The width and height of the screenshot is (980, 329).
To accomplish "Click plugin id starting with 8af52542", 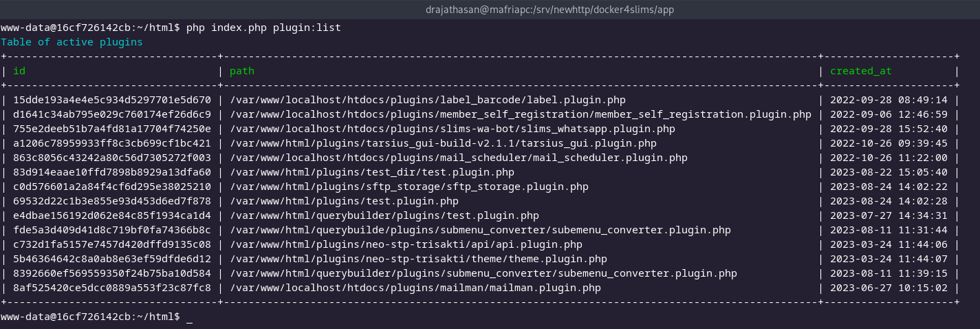I will tap(111, 288).
